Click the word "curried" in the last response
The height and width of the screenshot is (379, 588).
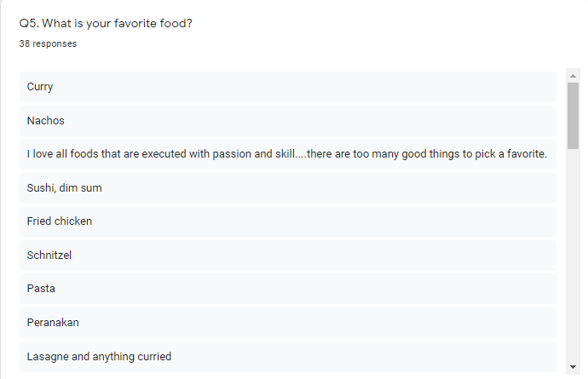(x=154, y=357)
